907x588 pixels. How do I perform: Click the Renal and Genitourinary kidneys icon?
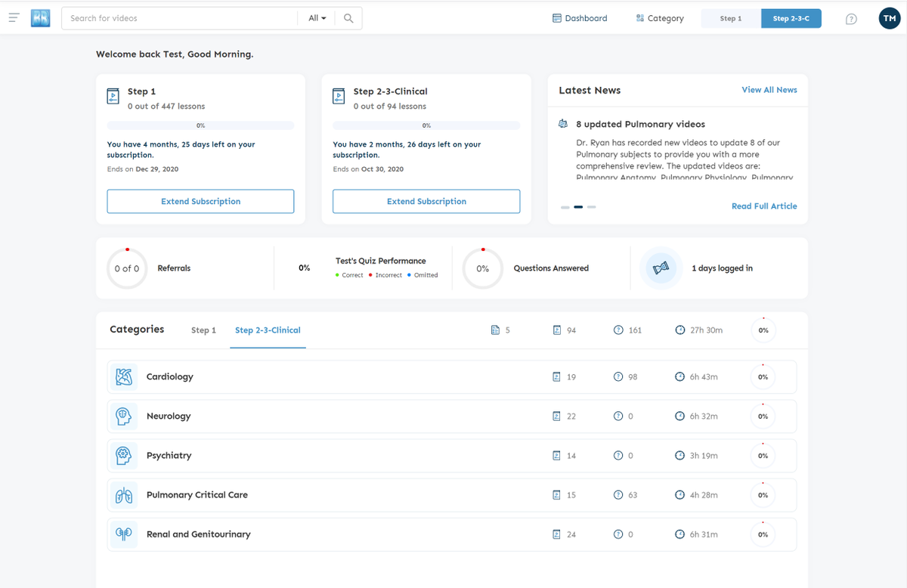point(124,534)
